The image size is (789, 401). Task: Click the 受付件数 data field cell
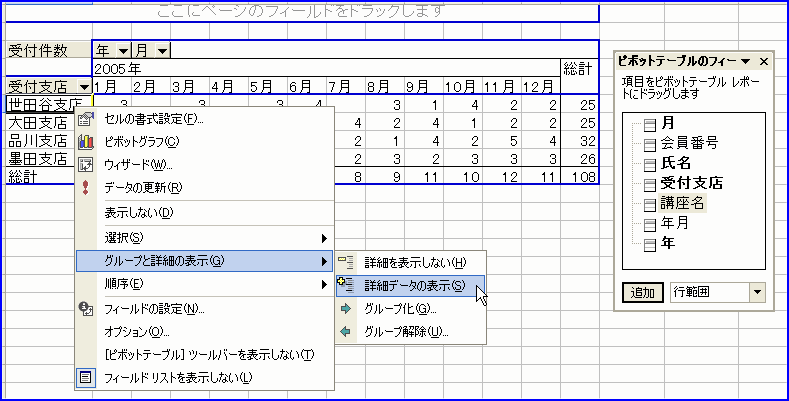point(49,50)
